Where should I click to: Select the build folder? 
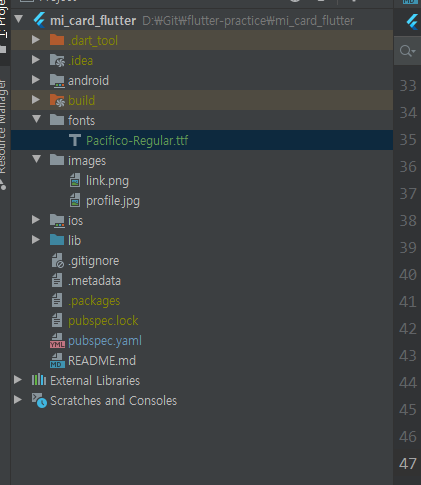pos(81,100)
